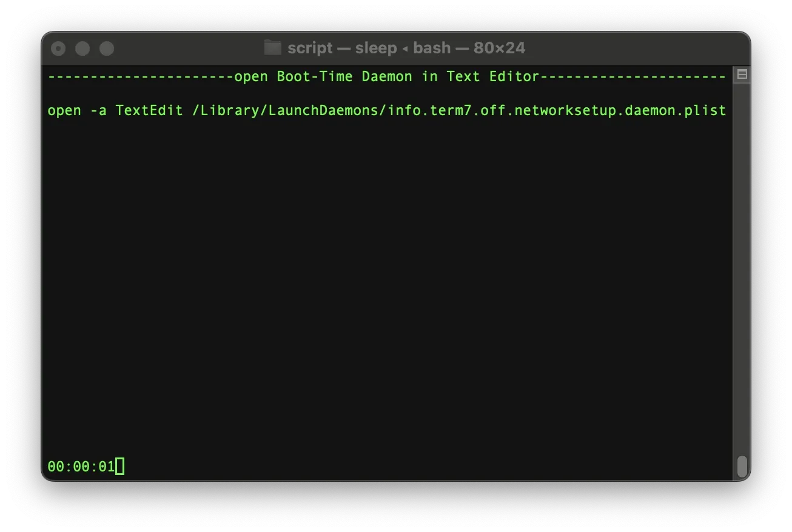Click the empty scrollbar track mid-window
The height and width of the screenshot is (532, 792).
(741, 267)
